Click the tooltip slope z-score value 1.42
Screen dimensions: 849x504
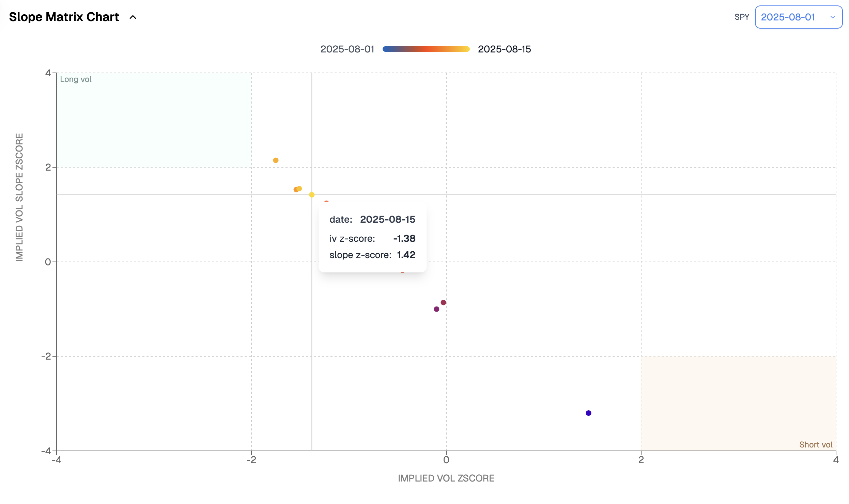pyautogui.click(x=406, y=255)
